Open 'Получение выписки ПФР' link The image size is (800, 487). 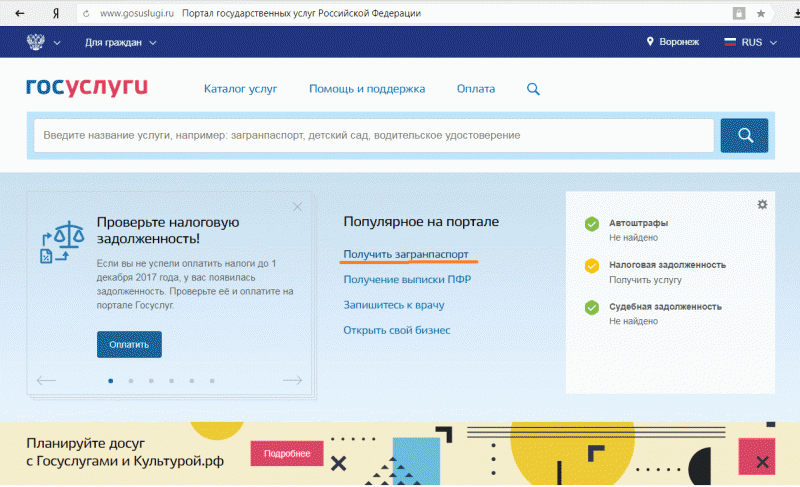click(x=407, y=279)
